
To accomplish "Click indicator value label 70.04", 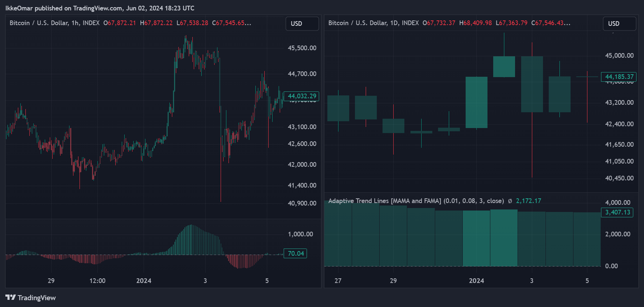I will point(295,254).
